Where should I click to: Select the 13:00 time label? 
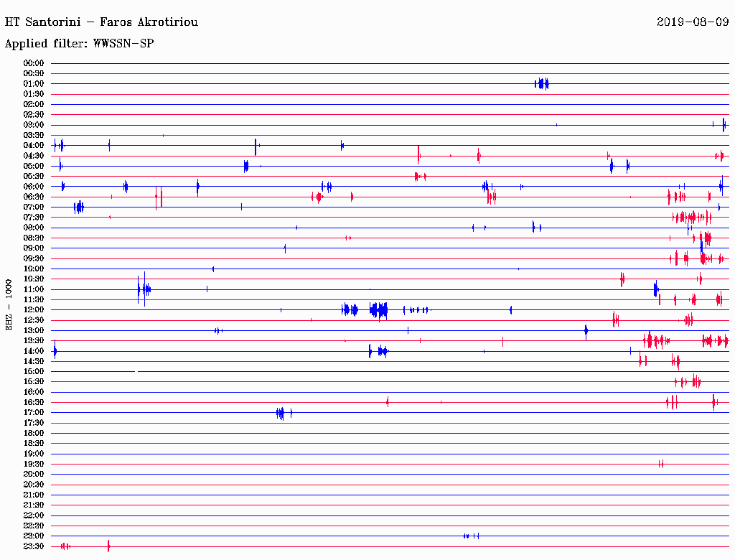[34, 331]
